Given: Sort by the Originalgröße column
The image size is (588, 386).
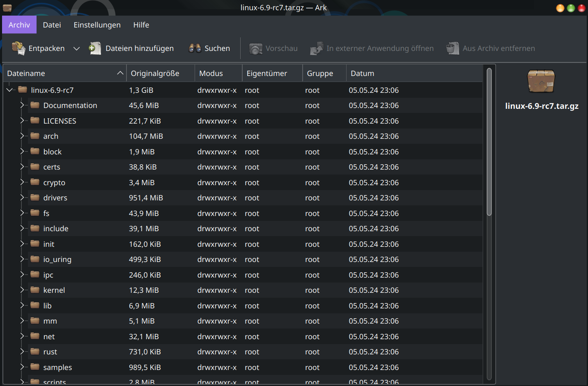Looking at the screenshot, I should click(x=154, y=73).
